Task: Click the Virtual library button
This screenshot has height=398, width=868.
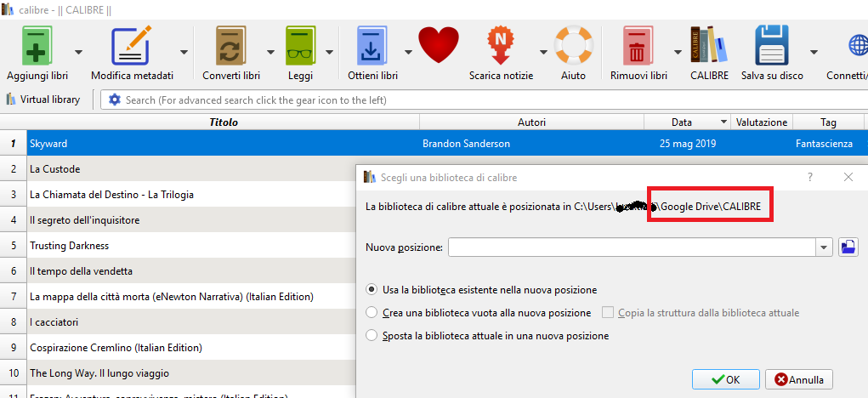Action: pyautogui.click(x=43, y=99)
